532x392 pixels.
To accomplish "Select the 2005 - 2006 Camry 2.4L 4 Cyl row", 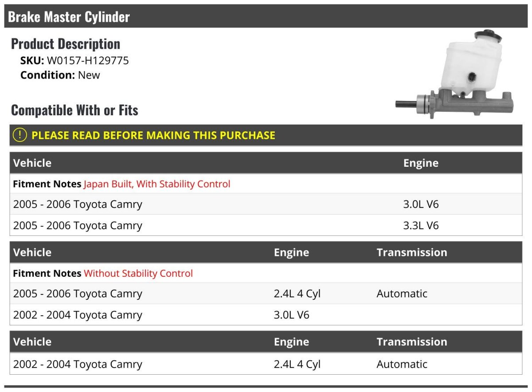I will tap(266, 294).
